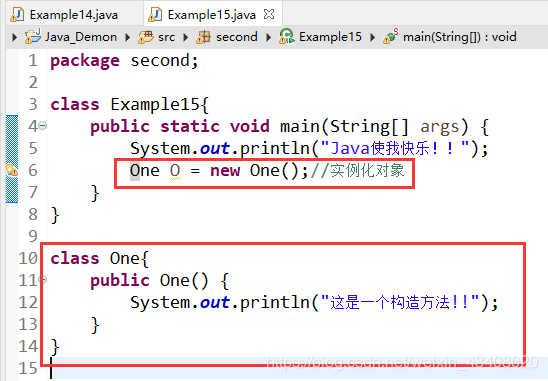Click 'static' keyword on line 4
Viewport: 548px width, 381px height.
tap(190, 126)
